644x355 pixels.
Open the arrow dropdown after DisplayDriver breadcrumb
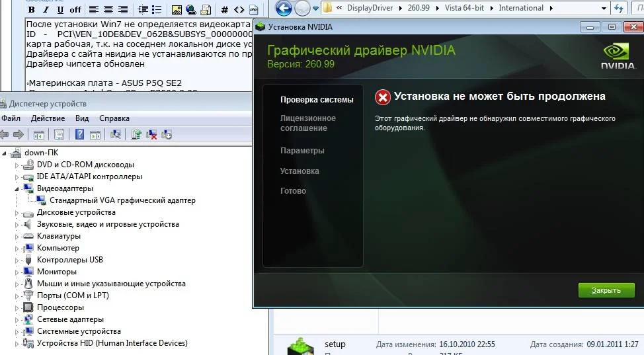401,8
